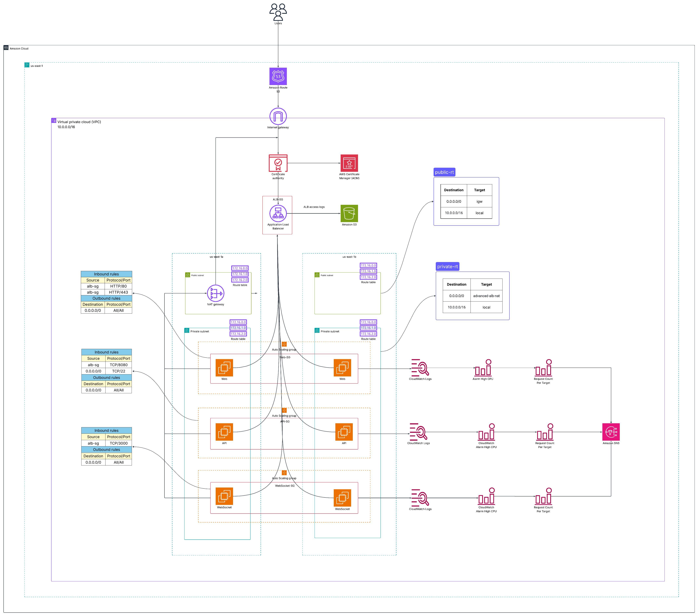Click the Virtual private cloud (VPC) label
The width and height of the screenshot is (698, 616).
[79, 122]
